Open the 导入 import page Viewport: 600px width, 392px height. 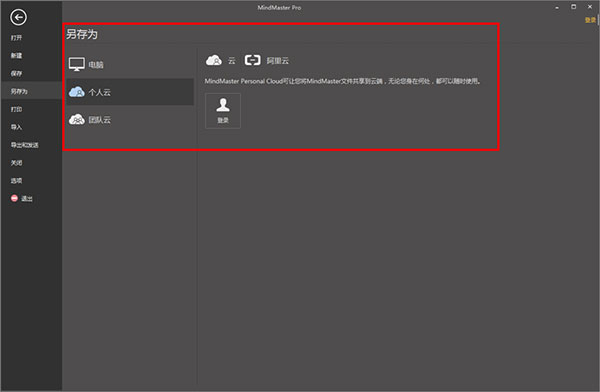point(16,127)
